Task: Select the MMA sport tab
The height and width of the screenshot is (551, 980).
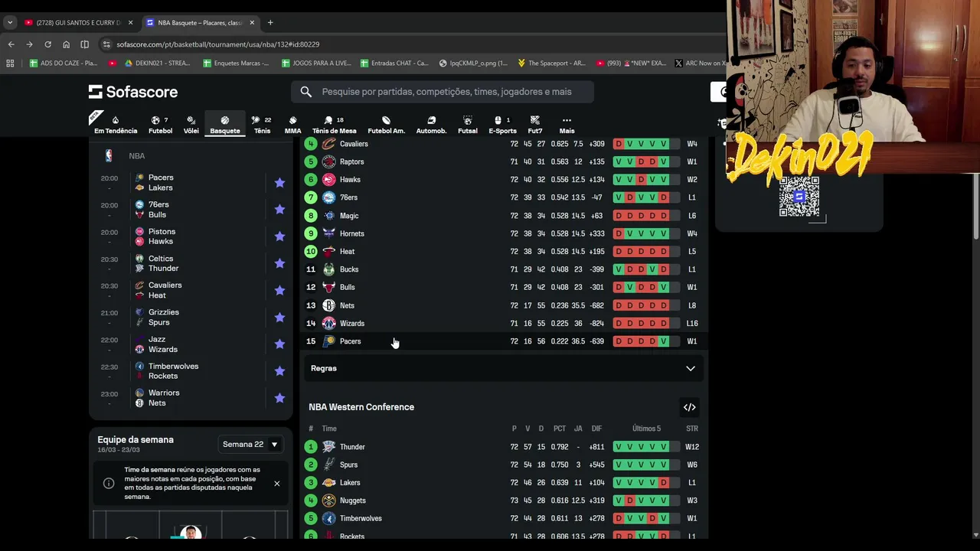Action: [292, 125]
